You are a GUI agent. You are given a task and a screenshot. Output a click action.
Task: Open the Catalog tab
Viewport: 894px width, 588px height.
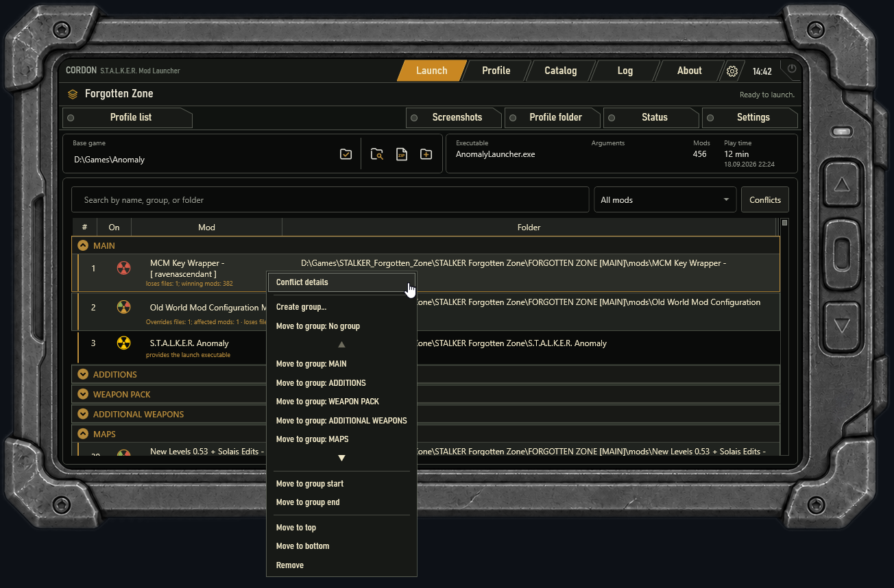(x=561, y=71)
